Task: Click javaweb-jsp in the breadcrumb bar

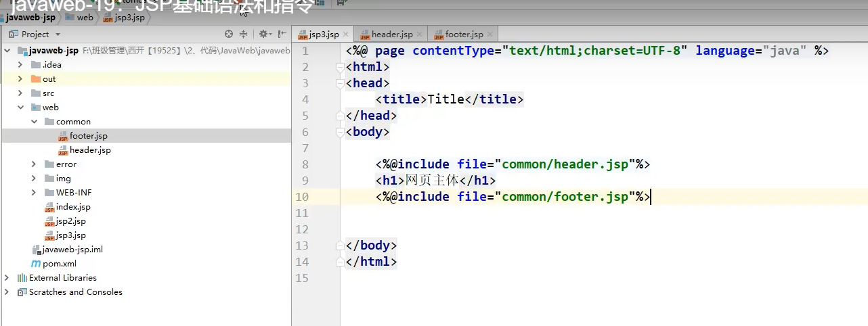Action: point(30,18)
